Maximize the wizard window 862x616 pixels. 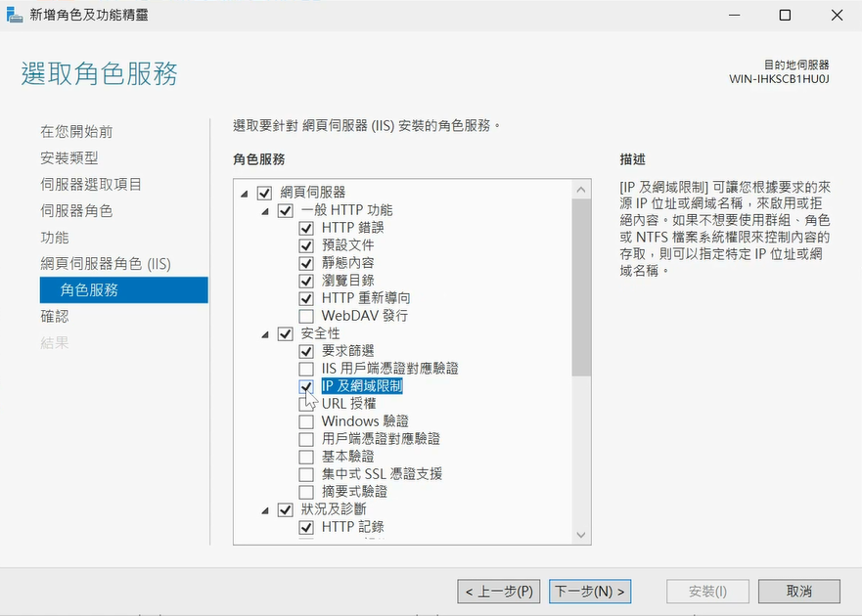point(785,15)
